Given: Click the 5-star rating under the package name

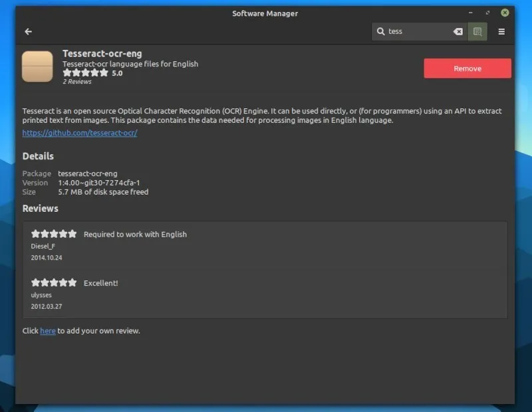Looking at the screenshot, I should pyautogui.click(x=85, y=73).
